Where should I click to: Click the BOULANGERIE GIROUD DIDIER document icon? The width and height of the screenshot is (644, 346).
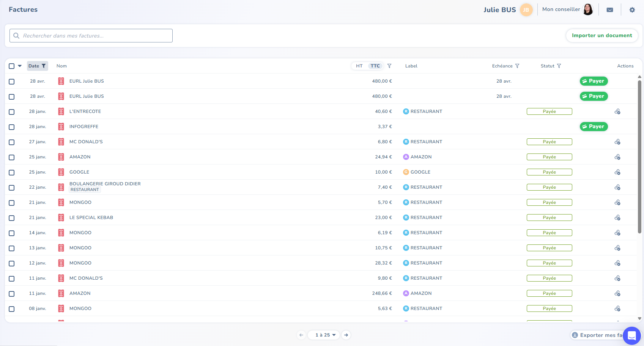(x=61, y=187)
